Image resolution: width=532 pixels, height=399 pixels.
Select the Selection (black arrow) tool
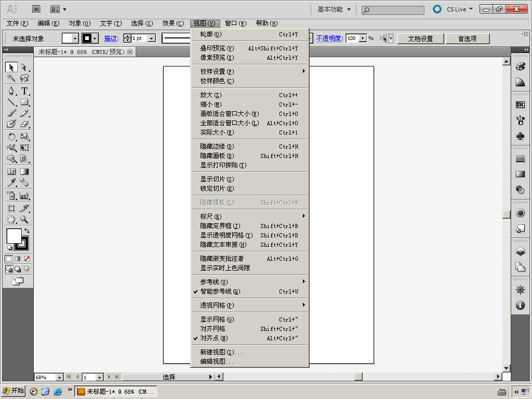pyautogui.click(x=11, y=67)
